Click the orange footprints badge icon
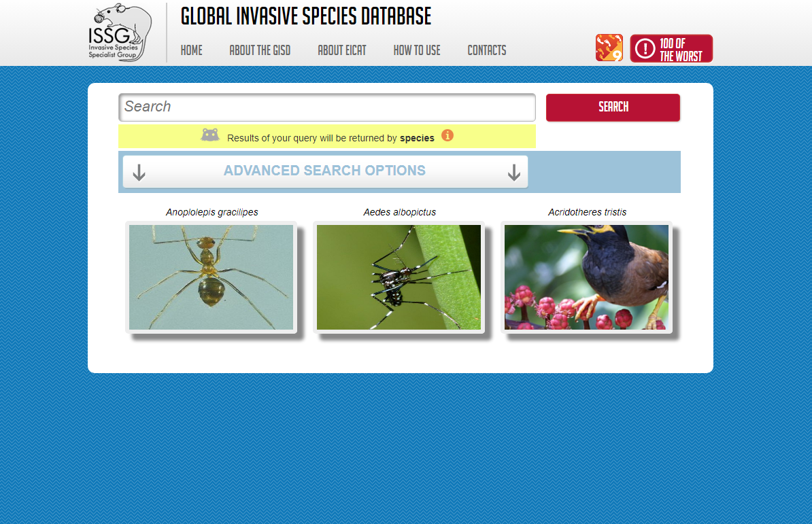This screenshot has height=524, width=812. pos(609,48)
